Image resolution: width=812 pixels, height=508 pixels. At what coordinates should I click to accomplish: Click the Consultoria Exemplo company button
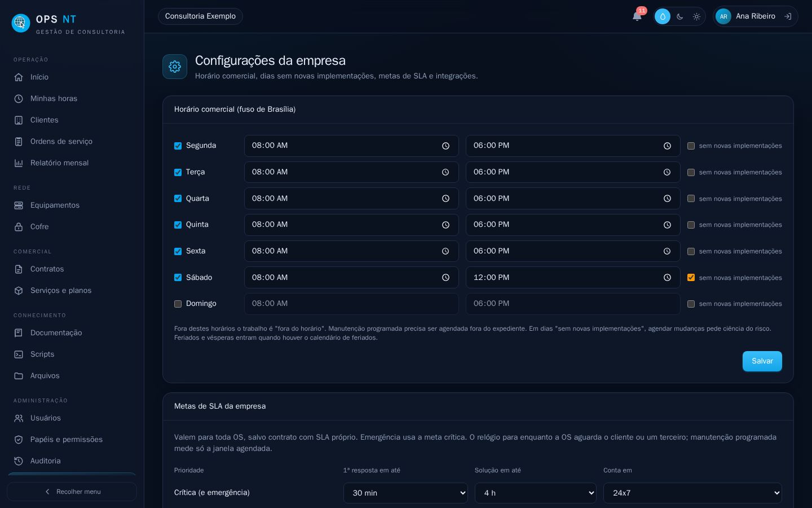200,16
